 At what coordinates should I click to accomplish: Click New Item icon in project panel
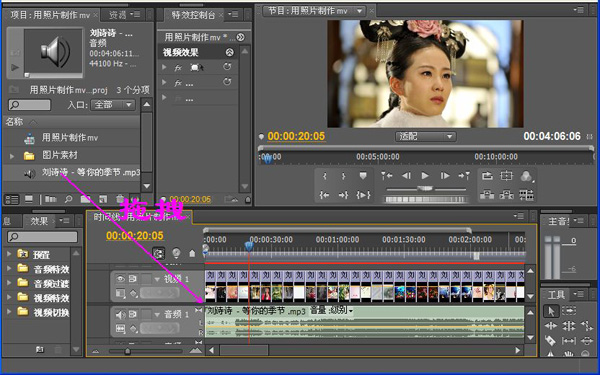point(103,199)
